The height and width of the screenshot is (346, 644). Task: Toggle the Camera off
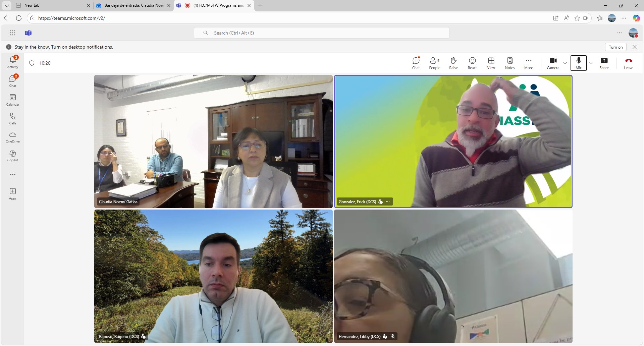[x=553, y=63]
